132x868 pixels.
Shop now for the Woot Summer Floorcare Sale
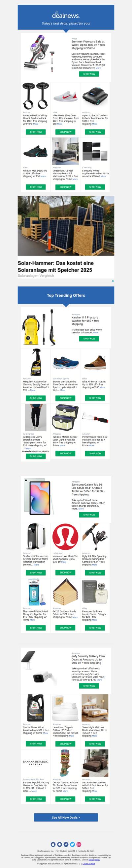pyautogui.click(x=89, y=74)
